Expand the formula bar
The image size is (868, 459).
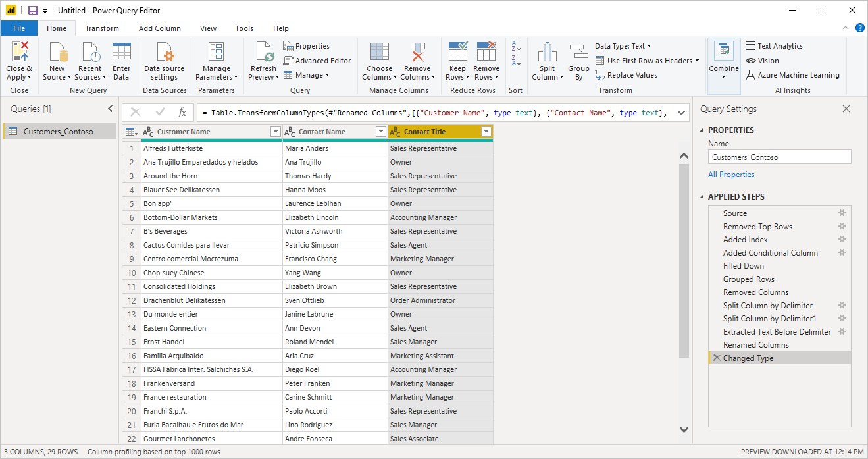681,113
